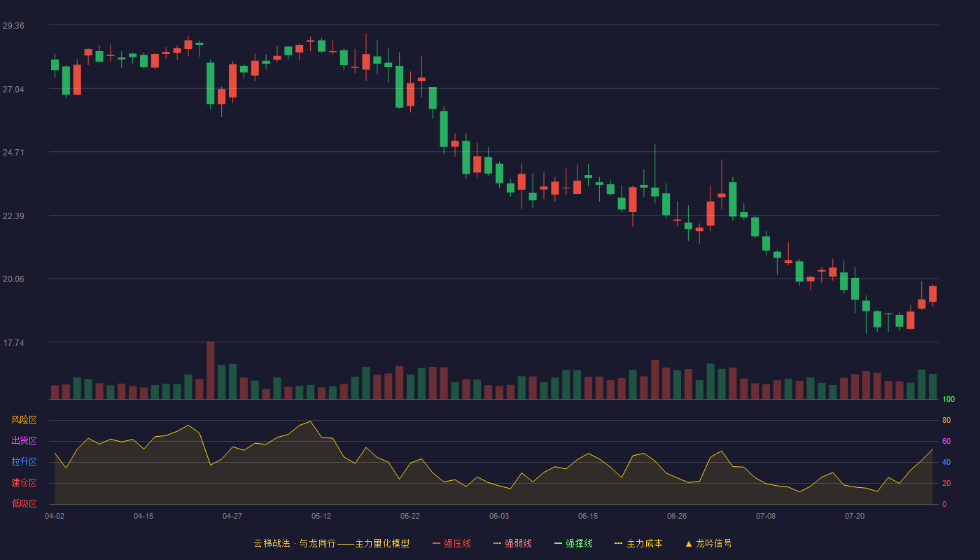The width and height of the screenshot is (980, 560).
Task: Click the 20.06 price axis label
Action: [x=13, y=279]
